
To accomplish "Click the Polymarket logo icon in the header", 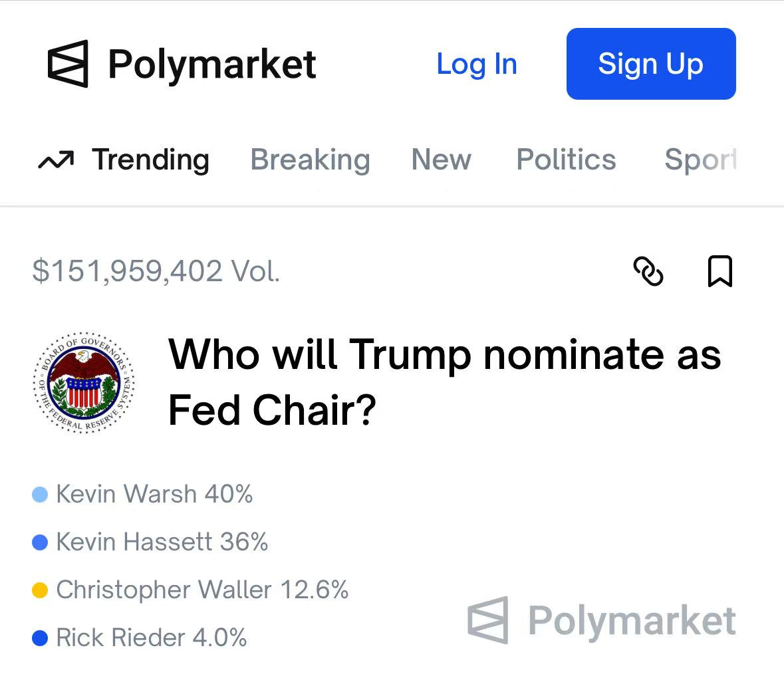I will pos(68,64).
